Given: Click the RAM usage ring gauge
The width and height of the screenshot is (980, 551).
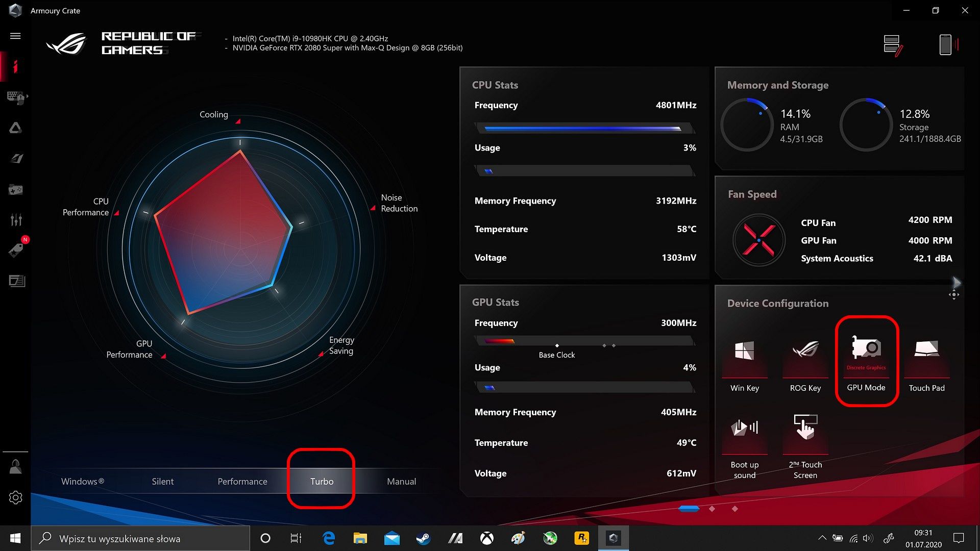Looking at the screenshot, I should click(747, 125).
